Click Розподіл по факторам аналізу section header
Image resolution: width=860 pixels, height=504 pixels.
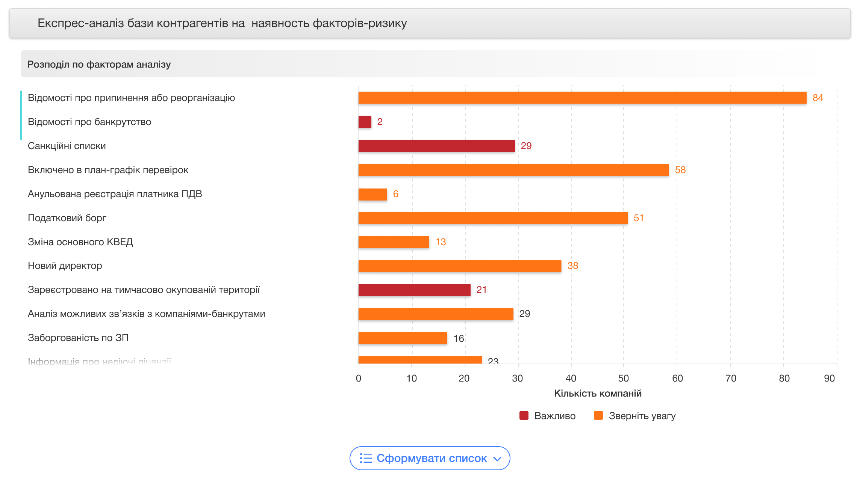point(99,64)
